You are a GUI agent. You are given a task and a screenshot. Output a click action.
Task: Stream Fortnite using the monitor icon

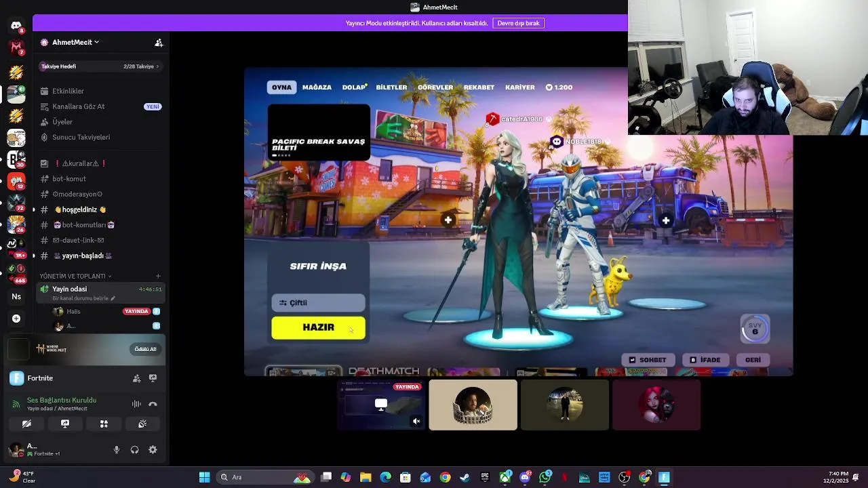[x=153, y=378]
